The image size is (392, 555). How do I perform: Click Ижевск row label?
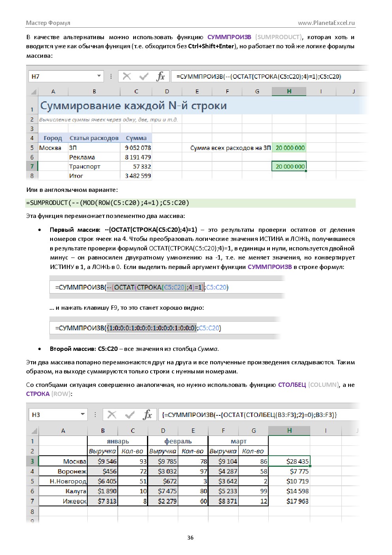pos(63,501)
